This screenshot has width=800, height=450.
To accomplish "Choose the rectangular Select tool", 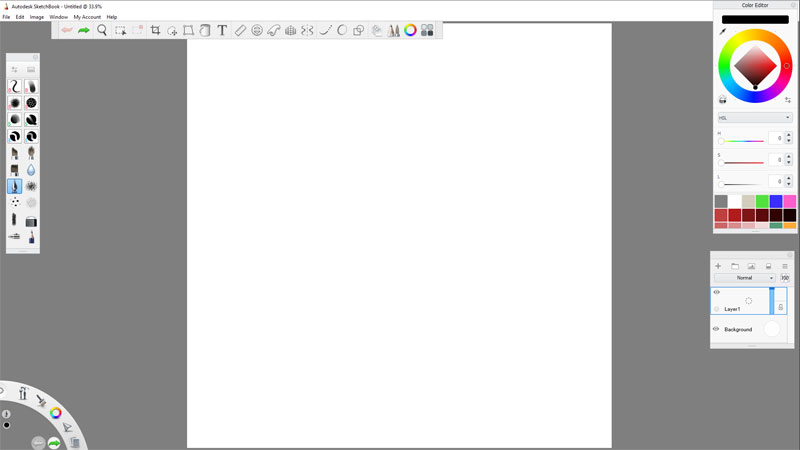I will 120,31.
